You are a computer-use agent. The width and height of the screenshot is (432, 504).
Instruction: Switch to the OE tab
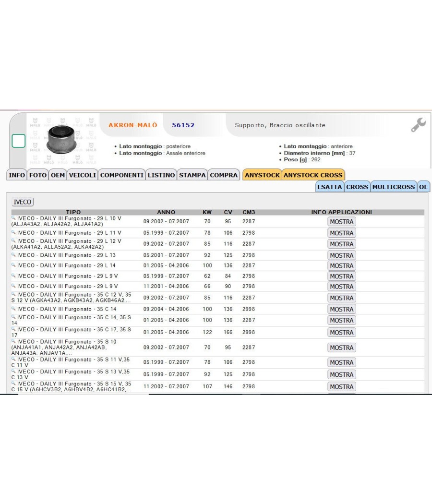(x=423, y=187)
